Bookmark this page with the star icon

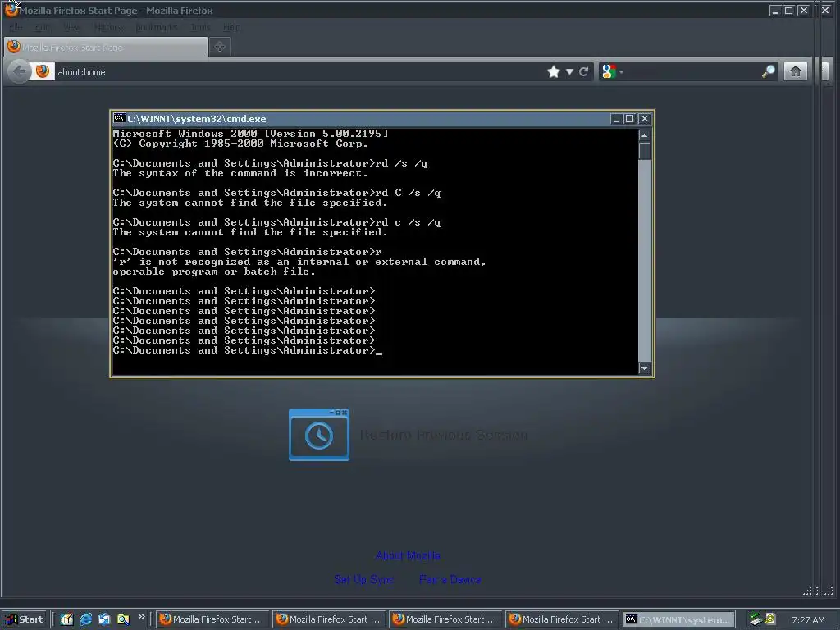coord(554,71)
